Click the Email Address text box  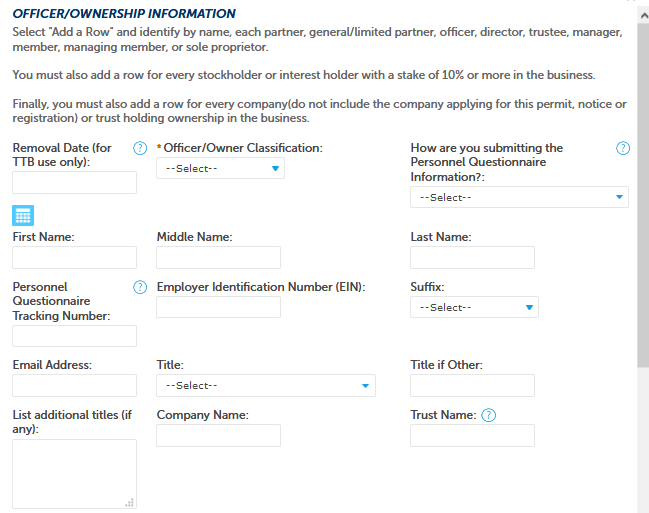tap(74, 385)
